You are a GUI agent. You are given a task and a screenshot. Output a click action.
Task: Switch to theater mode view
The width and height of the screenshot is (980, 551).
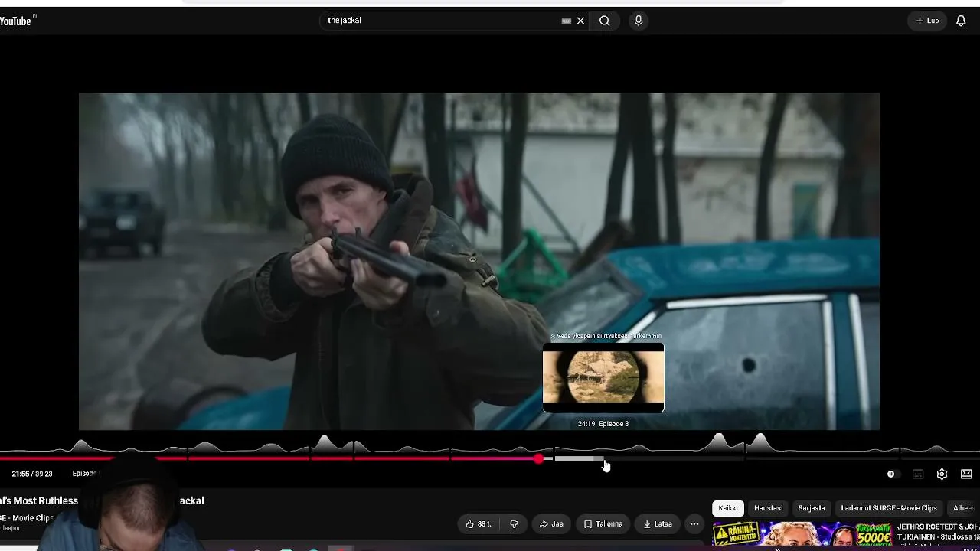point(966,474)
